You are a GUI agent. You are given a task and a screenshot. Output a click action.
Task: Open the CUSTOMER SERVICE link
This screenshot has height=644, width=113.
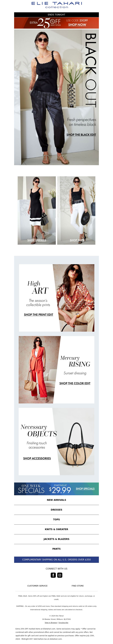(37, 586)
